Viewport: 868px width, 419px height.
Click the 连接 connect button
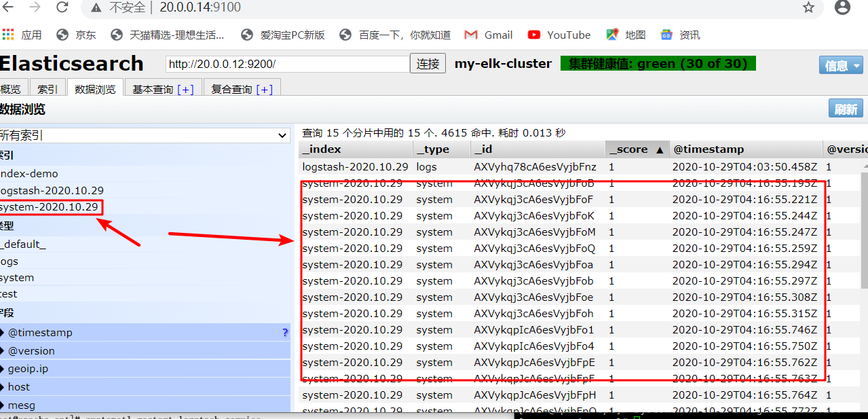coord(428,64)
